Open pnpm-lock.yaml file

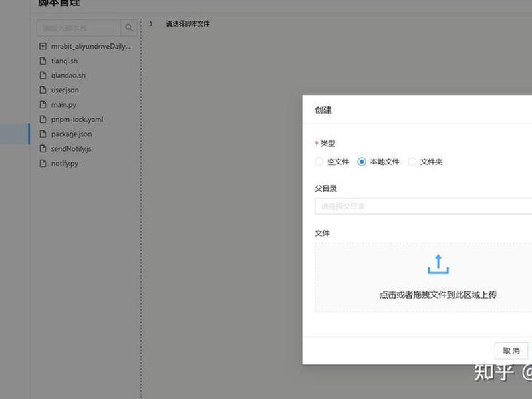[x=77, y=120]
